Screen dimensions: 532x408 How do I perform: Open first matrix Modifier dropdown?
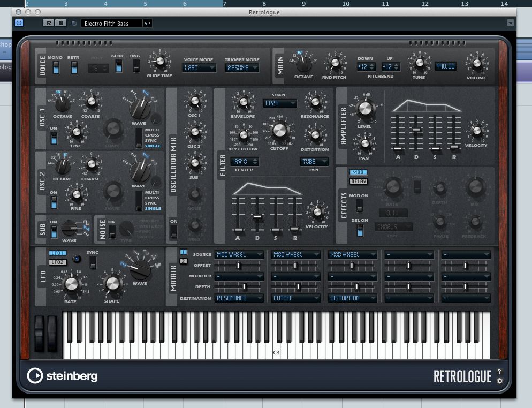[x=239, y=276]
